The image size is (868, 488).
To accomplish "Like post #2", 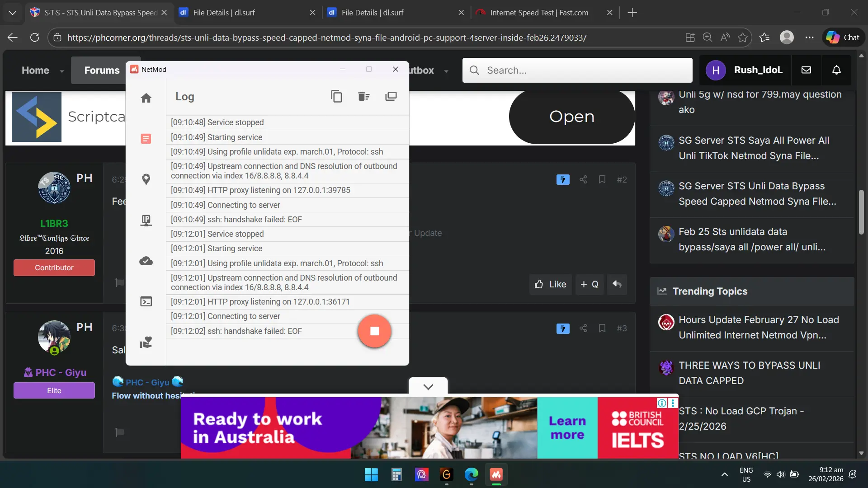I will [x=550, y=284].
